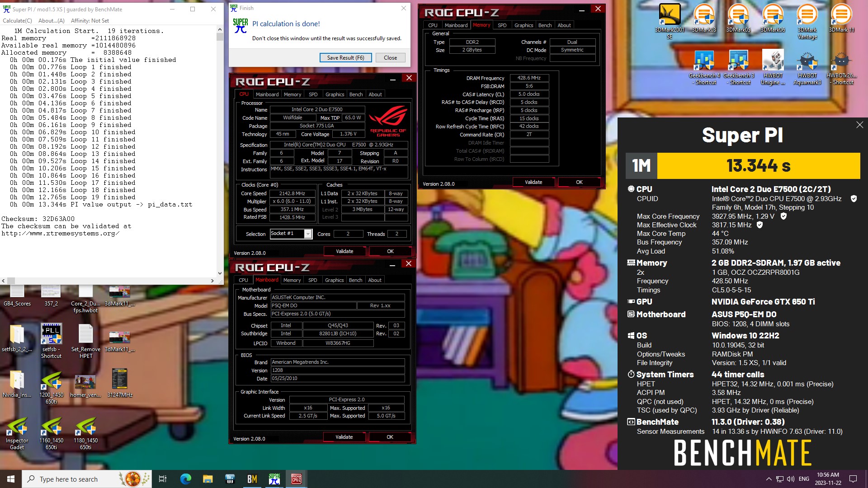Switch to Bench tab in CPU-Z CPU window

point(356,94)
